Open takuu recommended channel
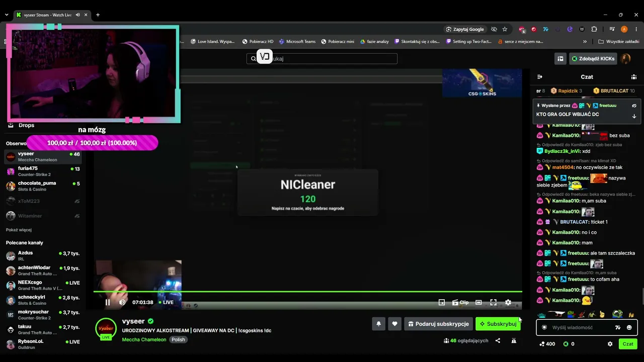 [43, 329]
